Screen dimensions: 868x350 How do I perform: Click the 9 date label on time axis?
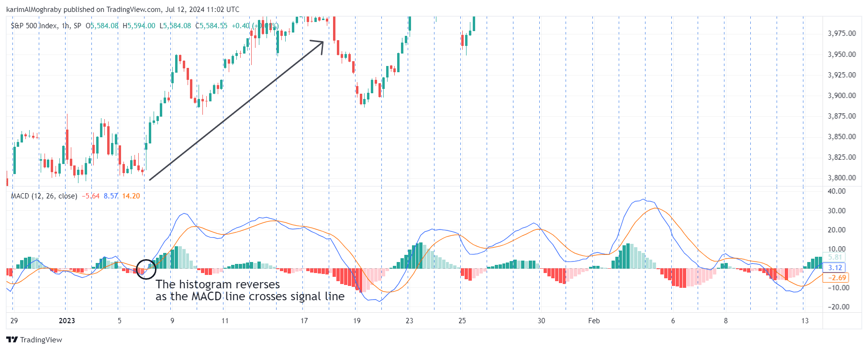pos(172,321)
